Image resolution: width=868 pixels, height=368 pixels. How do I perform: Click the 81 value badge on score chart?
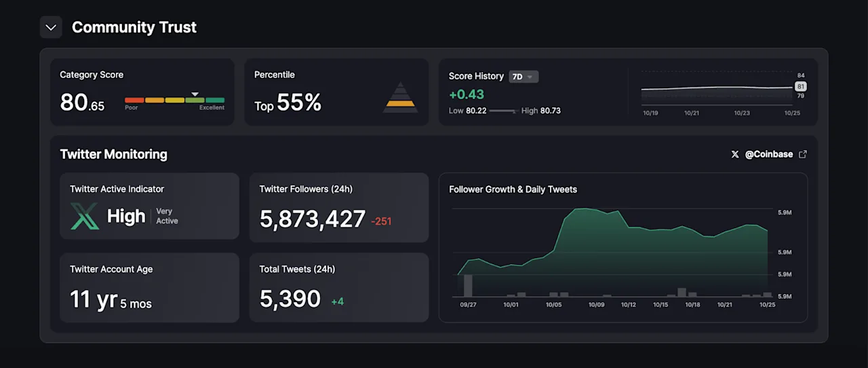click(x=800, y=86)
